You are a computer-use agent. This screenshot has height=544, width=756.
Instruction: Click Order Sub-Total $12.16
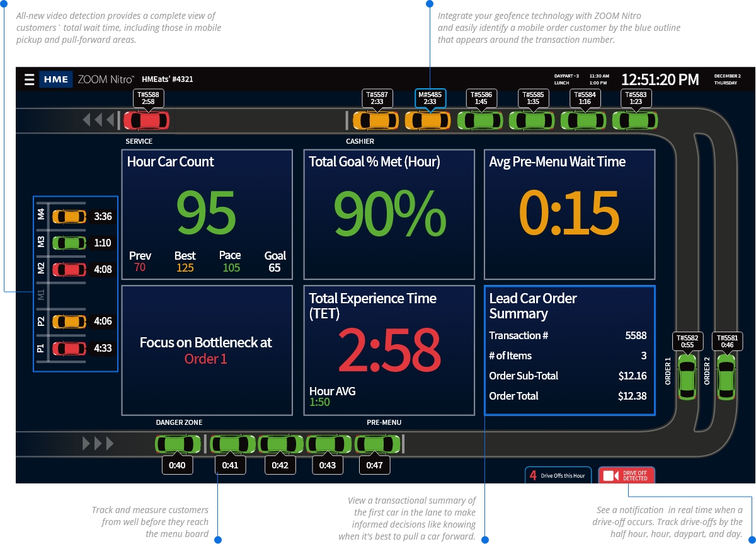click(x=568, y=376)
